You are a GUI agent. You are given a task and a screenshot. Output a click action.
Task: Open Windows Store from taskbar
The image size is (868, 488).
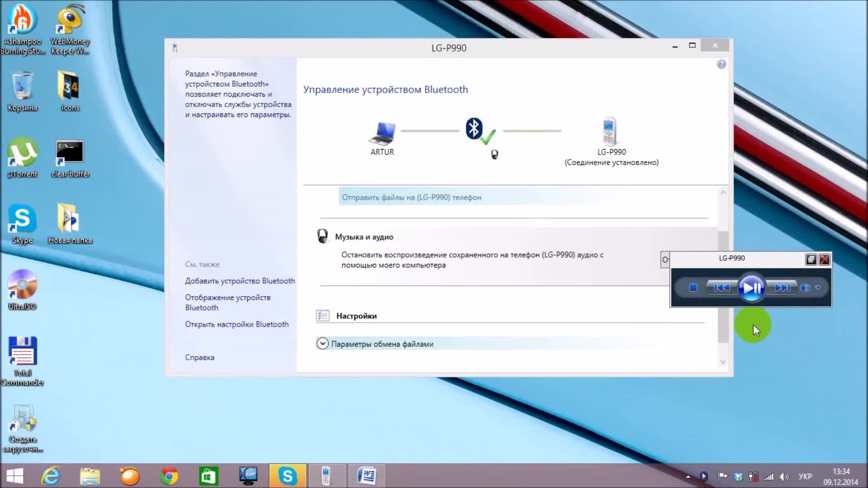coord(208,476)
